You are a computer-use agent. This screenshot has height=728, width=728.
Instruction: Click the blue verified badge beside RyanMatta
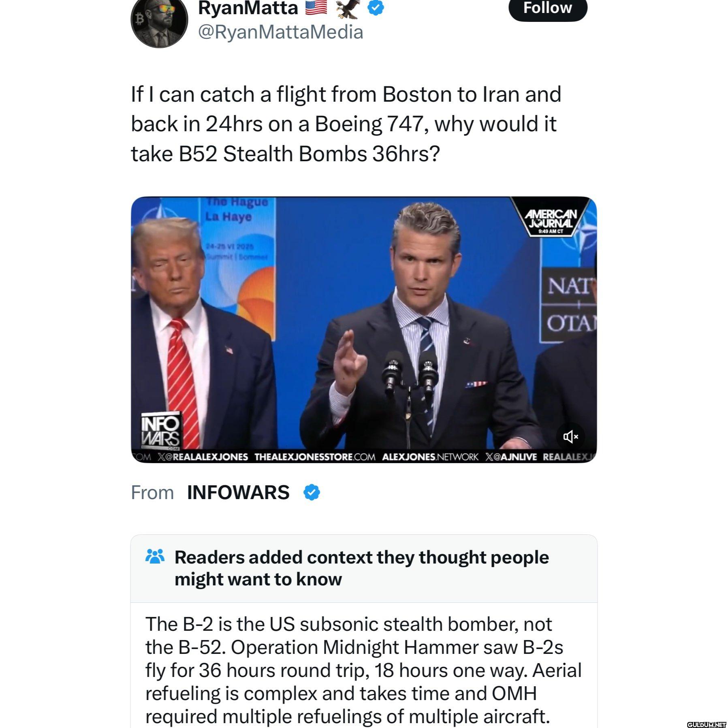[376, 8]
